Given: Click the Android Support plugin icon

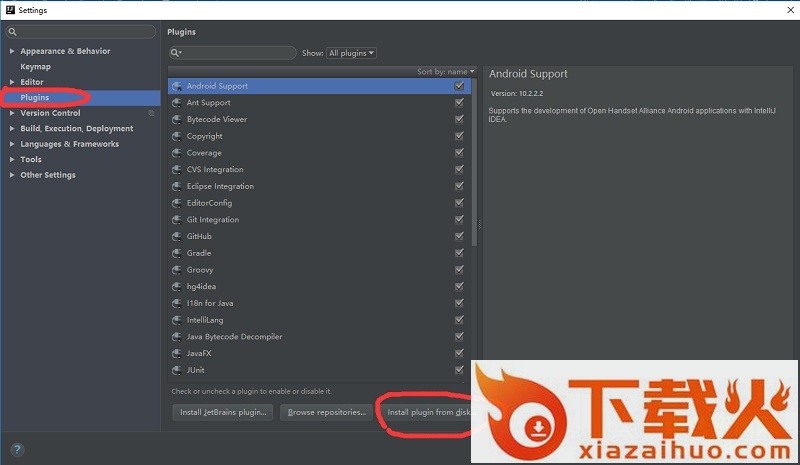Looking at the screenshot, I should (x=177, y=86).
